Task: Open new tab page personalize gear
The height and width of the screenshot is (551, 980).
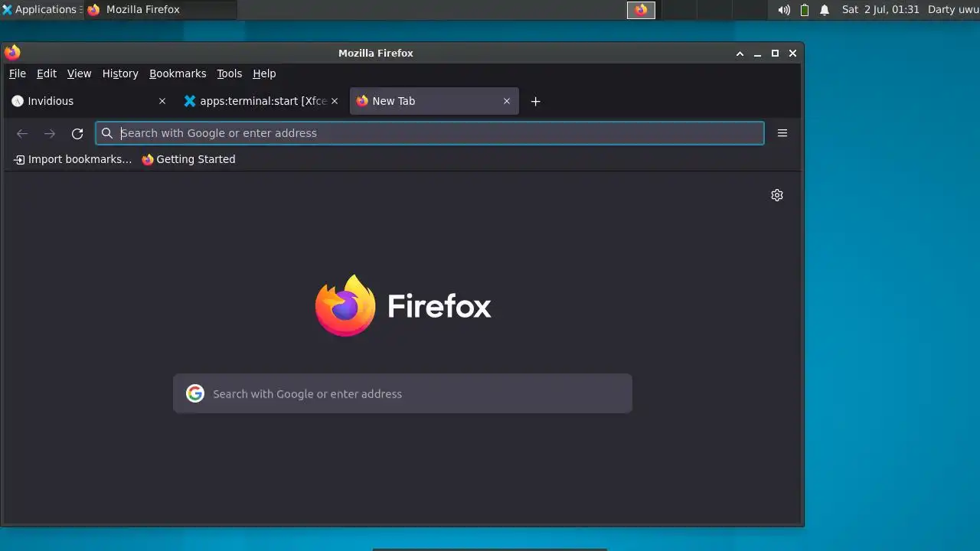Action: pos(777,195)
